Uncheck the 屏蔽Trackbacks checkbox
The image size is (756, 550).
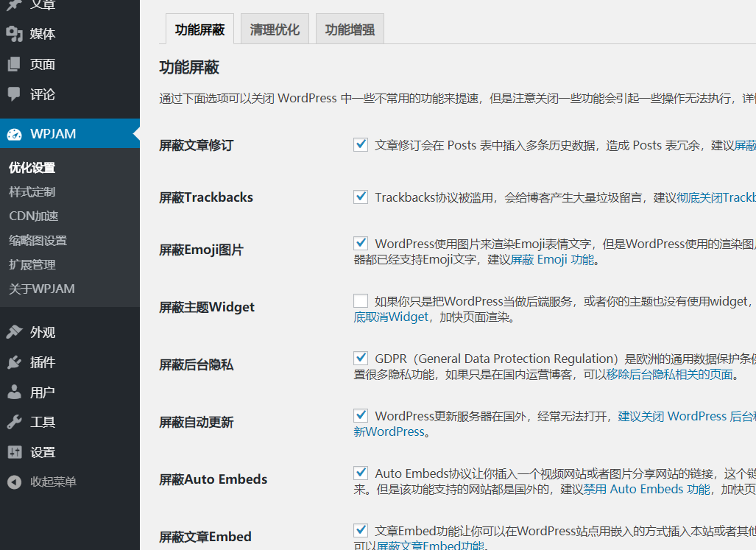tap(361, 197)
